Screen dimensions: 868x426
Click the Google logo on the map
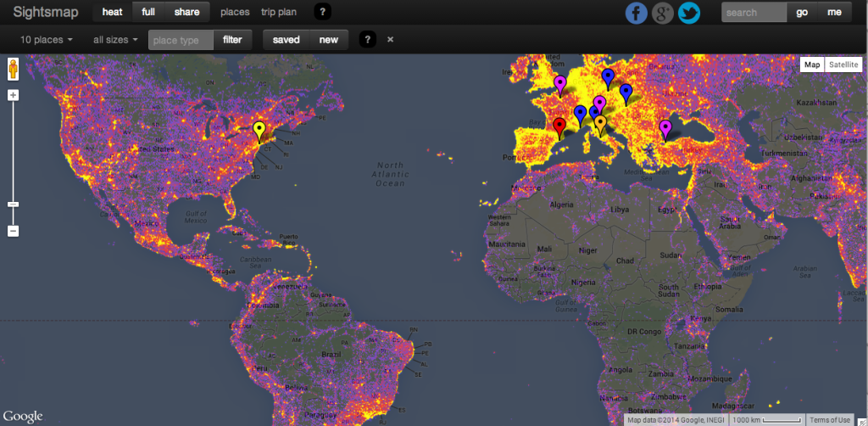coord(23,416)
